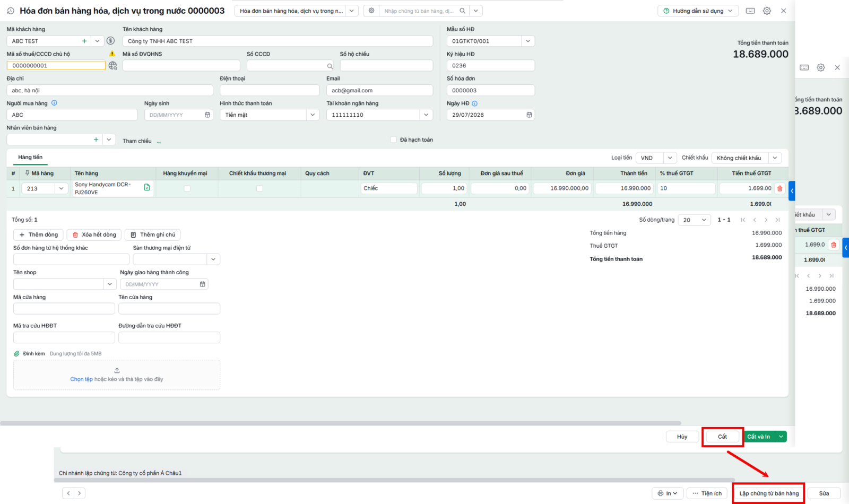Click the pin icon in Mã hàng column header

[28, 173]
